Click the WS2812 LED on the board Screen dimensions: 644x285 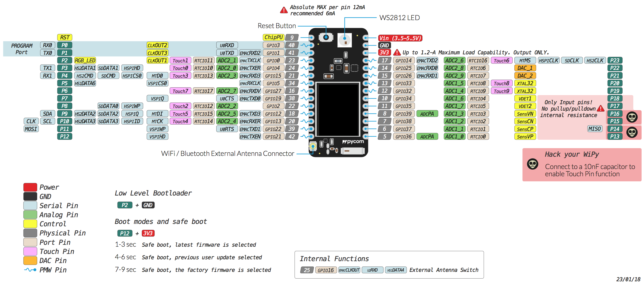point(344,40)
